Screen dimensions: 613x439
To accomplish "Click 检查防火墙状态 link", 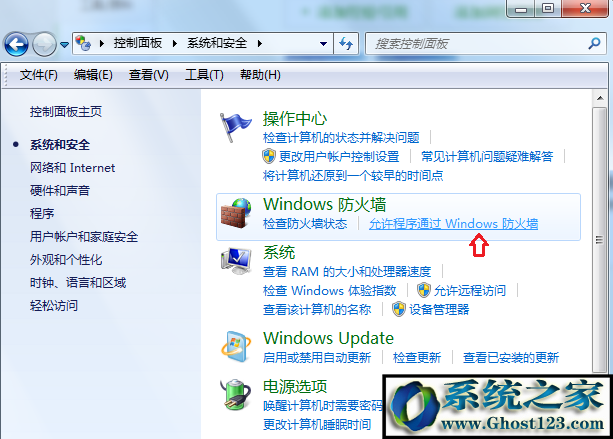I will point(305,224).
